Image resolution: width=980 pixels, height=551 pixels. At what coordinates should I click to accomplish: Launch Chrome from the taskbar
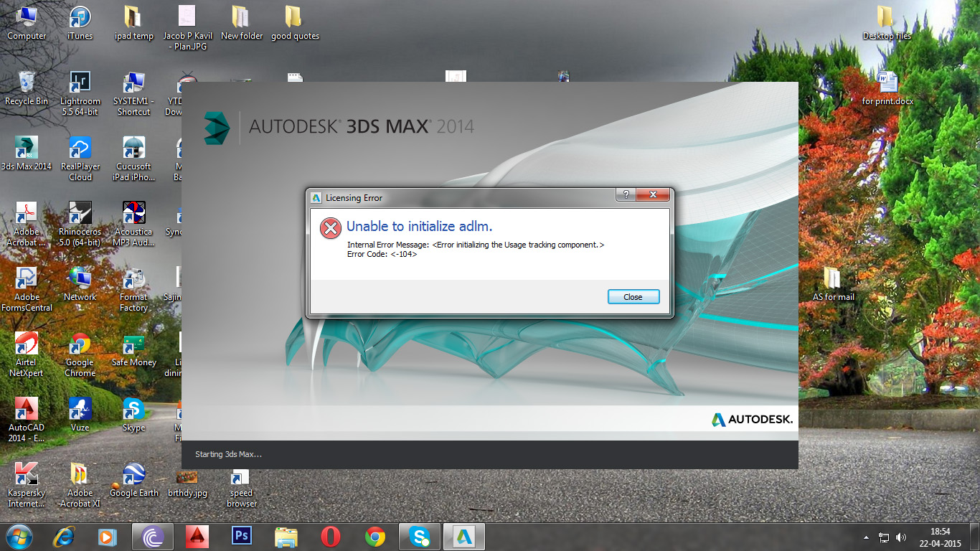click(374, 537)
